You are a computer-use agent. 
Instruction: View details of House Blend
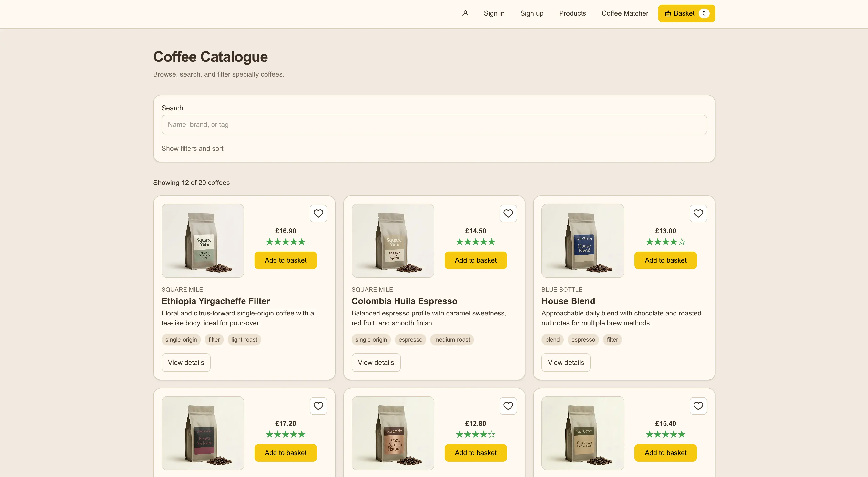[x=566, y=363]
